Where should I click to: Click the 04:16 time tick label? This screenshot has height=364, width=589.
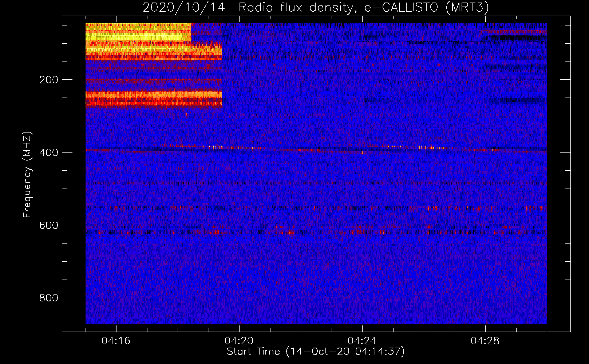[x=116, y=341]
